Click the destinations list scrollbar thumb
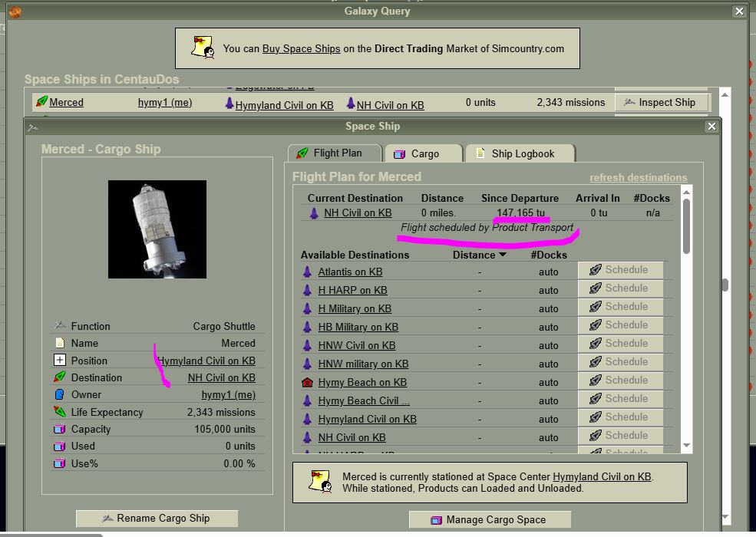This screenshot has height=537, width=756. tap(687, 226)
